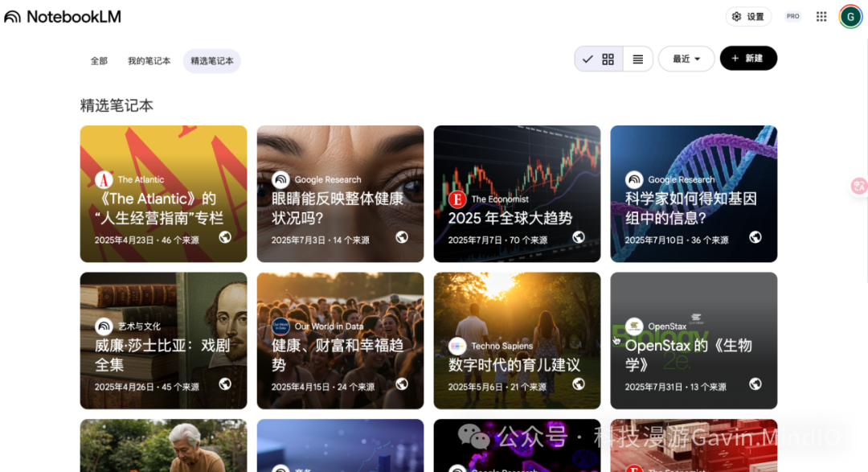Click globe icon on 科学家如何得知基因组 card
Image resolution: width=868 pixels, height=472 pixels.
click(x=755, y=237)
